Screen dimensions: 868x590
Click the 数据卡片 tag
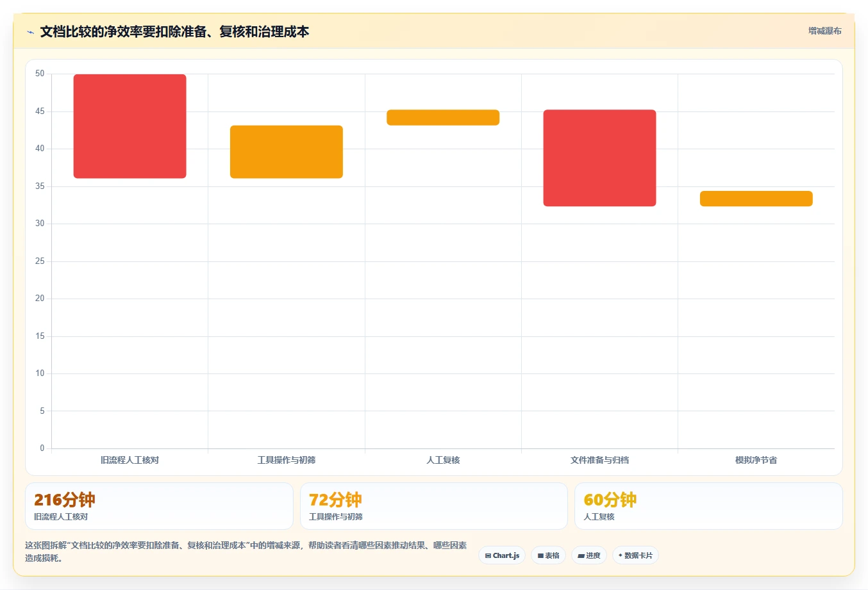[x=635, y=555]
